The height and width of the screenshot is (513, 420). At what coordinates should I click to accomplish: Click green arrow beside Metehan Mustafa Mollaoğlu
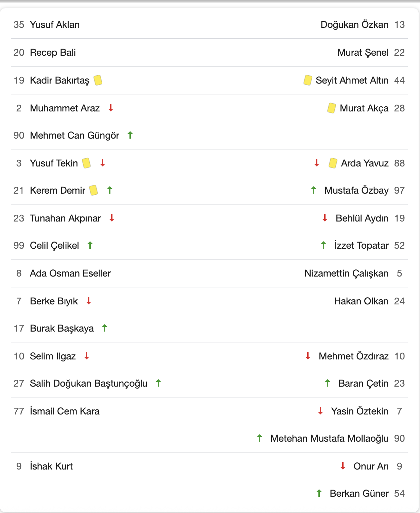pos(260,438)
